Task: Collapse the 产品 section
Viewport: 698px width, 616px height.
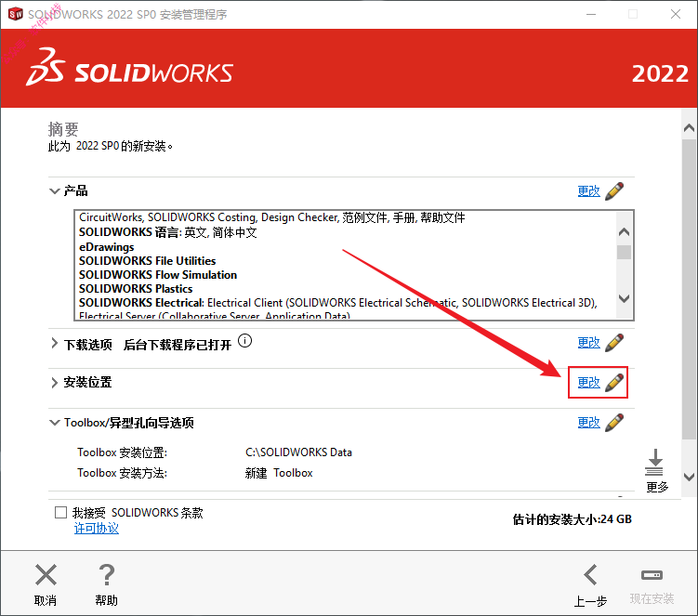Action: [x=54, y=191]
